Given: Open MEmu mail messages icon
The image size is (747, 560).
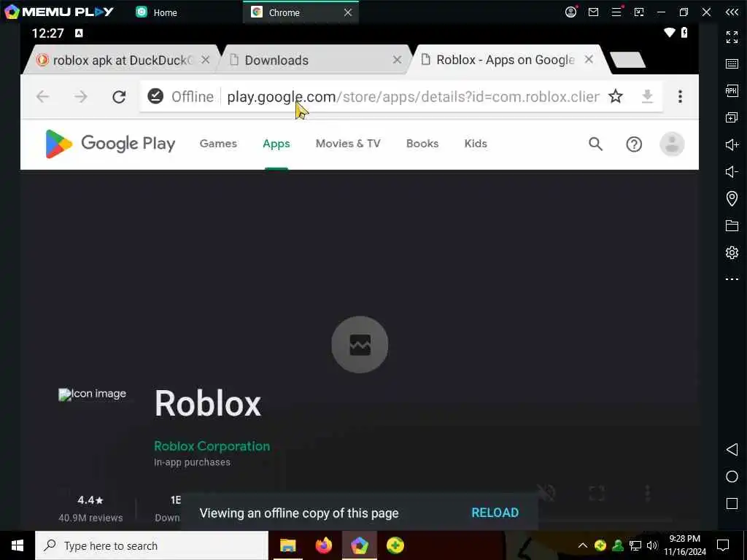Looking at the screenshot, I should tap(594, 12).
